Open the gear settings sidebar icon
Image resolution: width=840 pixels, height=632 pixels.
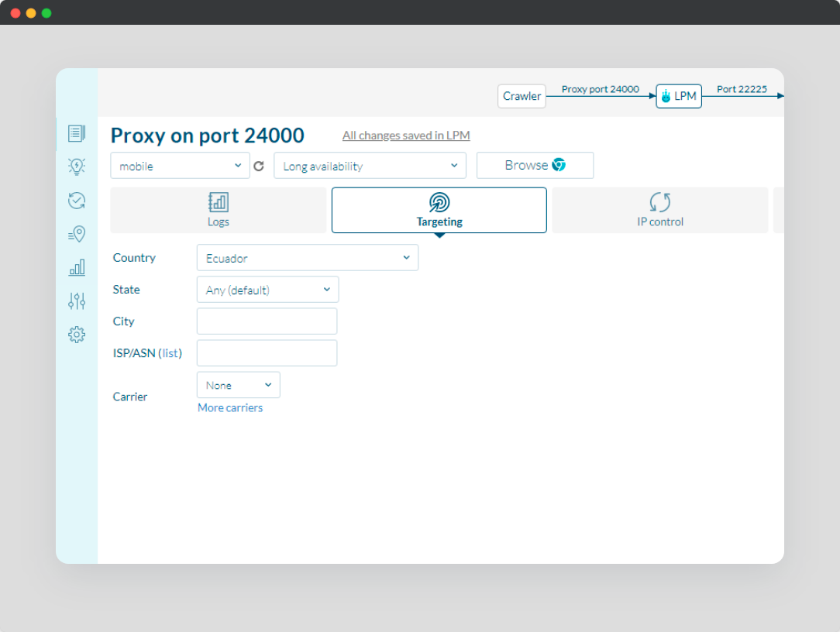click(76, 335)
